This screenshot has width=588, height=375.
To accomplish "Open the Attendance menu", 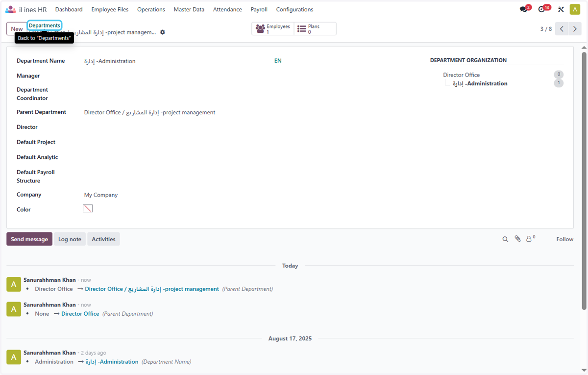I will click(x=227, y=9).
